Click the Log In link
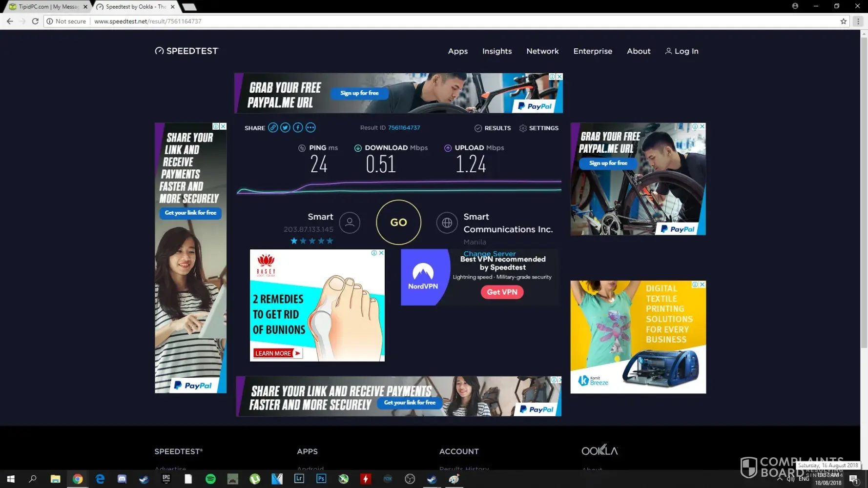The width and height of the screenshot is (868, 488). (682, 51)
